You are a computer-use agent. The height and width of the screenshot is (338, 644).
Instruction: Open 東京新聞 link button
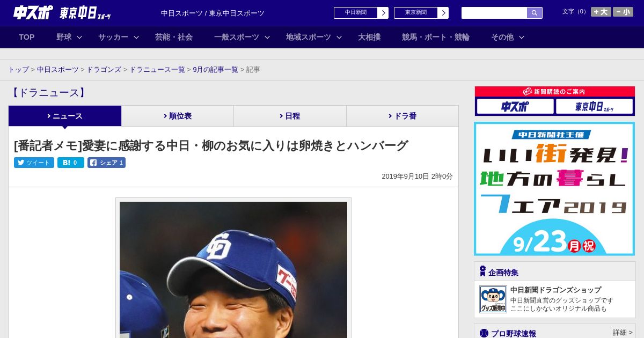[416, 13]
